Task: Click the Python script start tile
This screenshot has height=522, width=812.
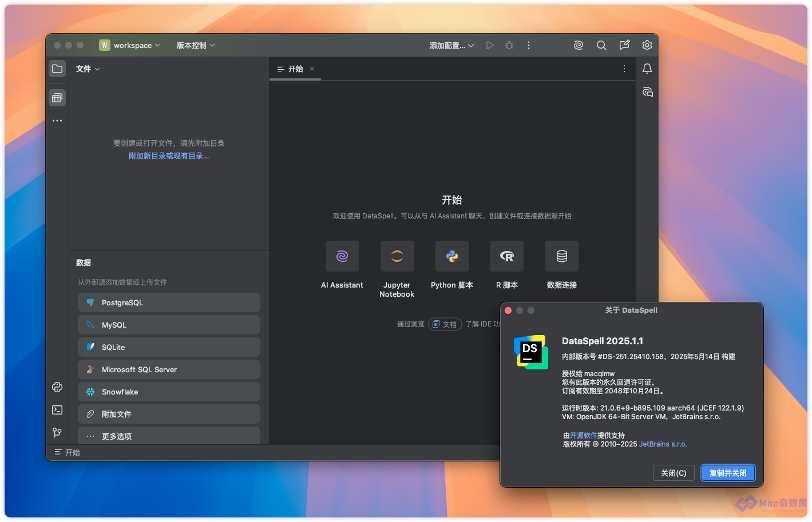Action: click(452, 256)
